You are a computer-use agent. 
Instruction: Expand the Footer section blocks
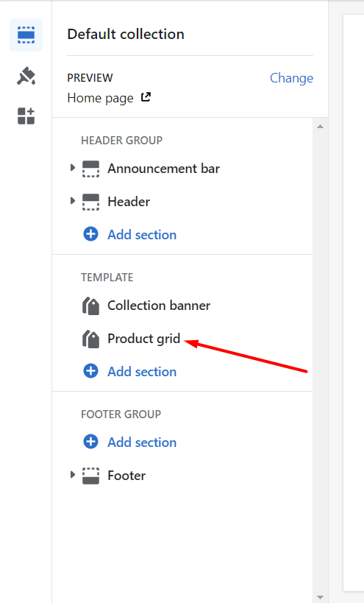pos(72,475)
